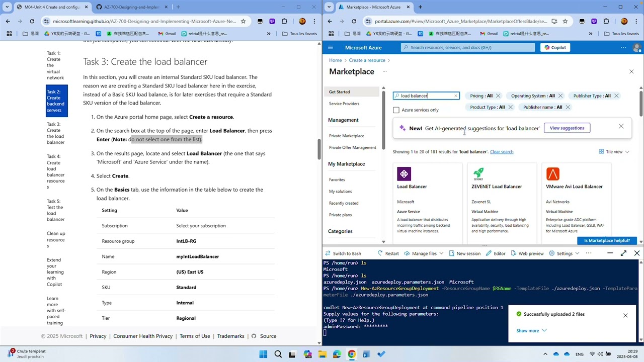The height and width of the screenshot is (362, 644).
Task: Reload the Microsoft Learning page in left browser
Action: (x=32, y=21)
